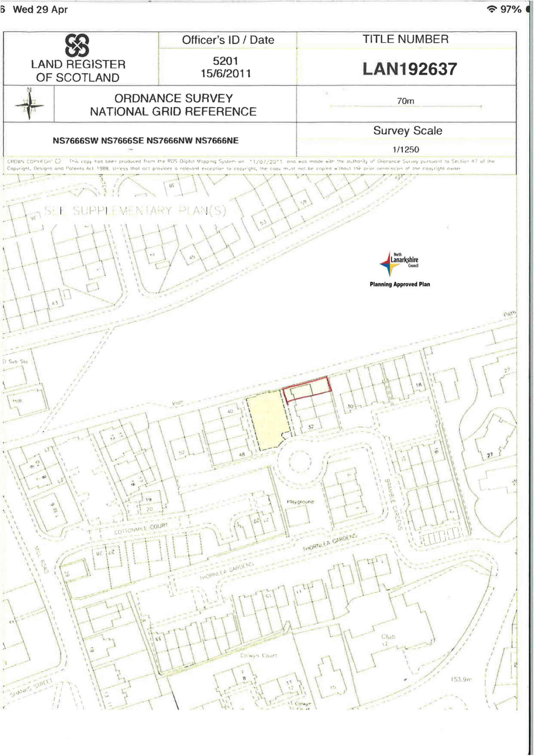Tap the 97% battery indicator
The height and width of the screenshot is (756, 534).
[x=511, y=10]
